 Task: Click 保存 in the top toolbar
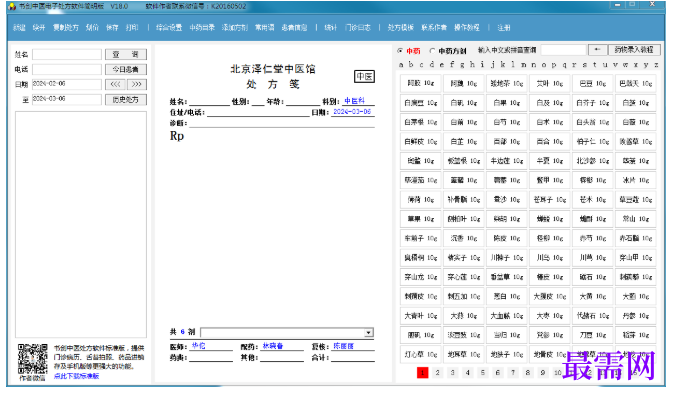(x=112, y=27)
